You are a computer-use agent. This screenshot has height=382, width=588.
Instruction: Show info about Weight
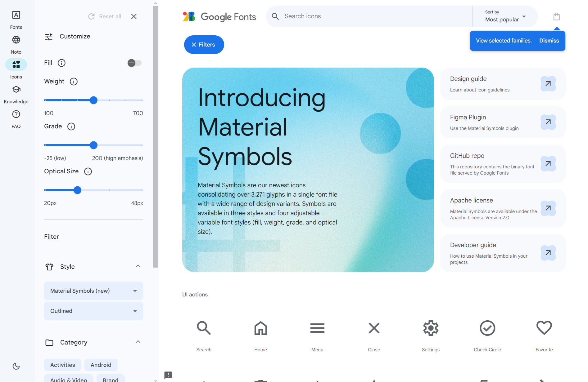[74, 82]
